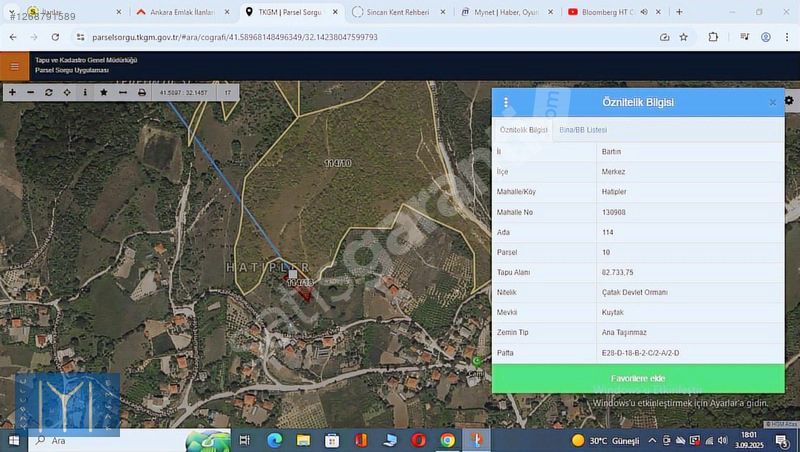The width and height of the screenshot is (800, 452).
Task: Zoom out with the minus tool
Action: tap(30, 92)
